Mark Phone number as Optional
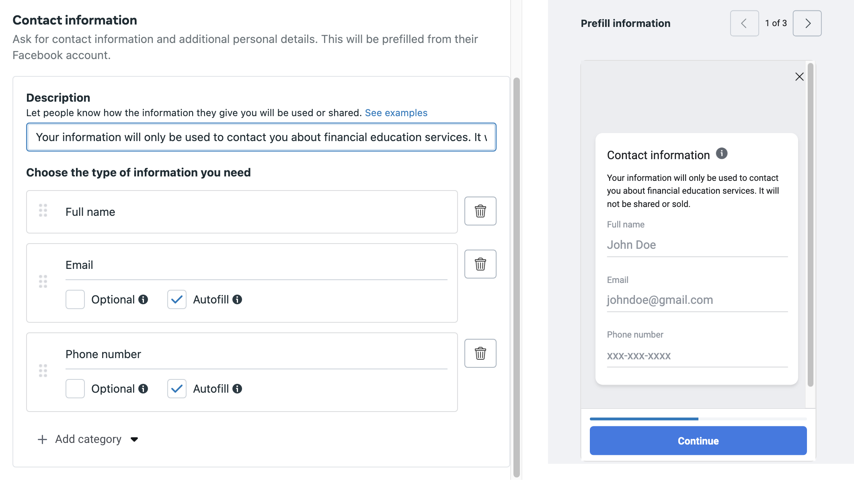The width and height of the screenshot is (854, 504). tap(75, 389)
